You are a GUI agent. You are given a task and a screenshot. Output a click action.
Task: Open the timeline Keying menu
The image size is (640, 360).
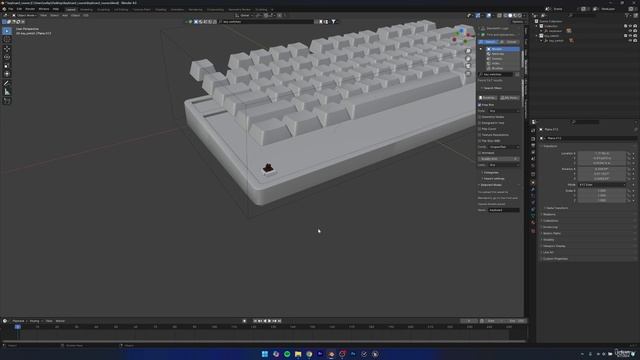click(x=34, y=321)
